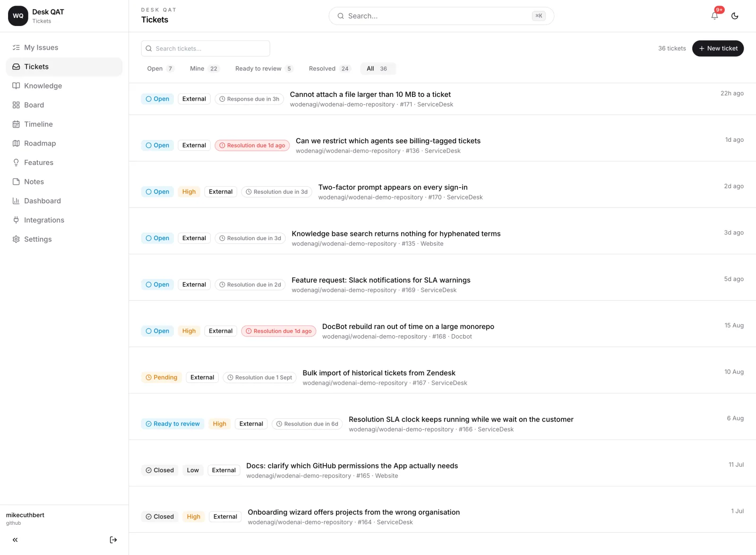Go to the Board view
Image resolution: width=756 pixels, height=555 pixels.
click(x=64, y=105)
